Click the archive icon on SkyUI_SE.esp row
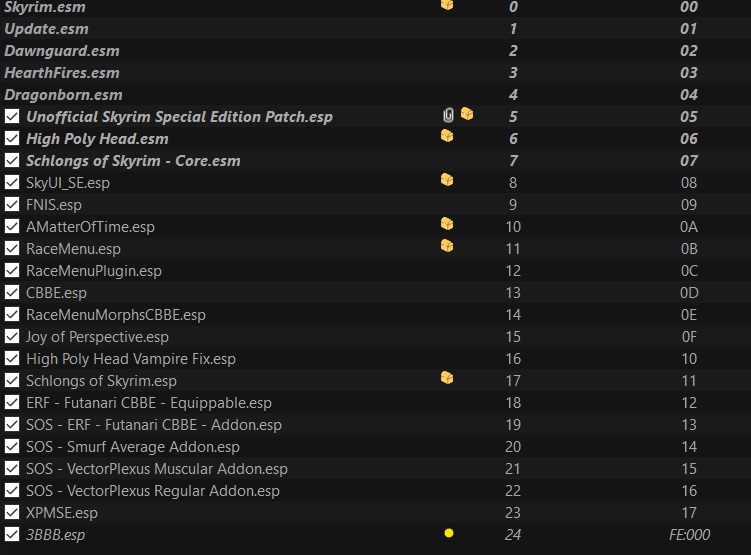 coord(447,180)
